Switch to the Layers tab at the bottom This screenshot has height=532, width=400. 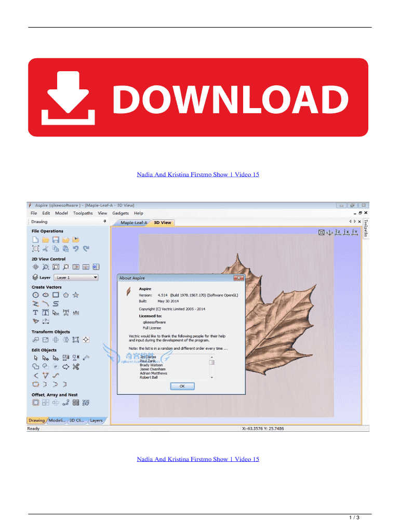coord(96,420)
